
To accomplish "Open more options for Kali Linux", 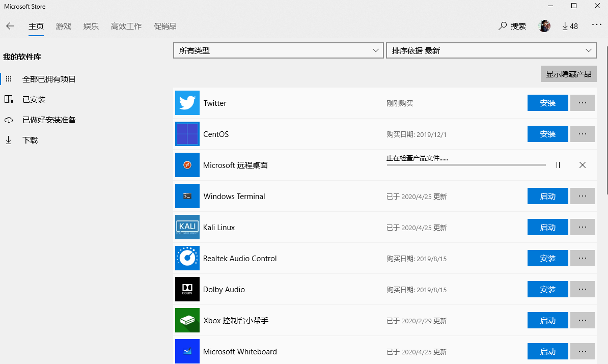I will [x=583, y=227].
